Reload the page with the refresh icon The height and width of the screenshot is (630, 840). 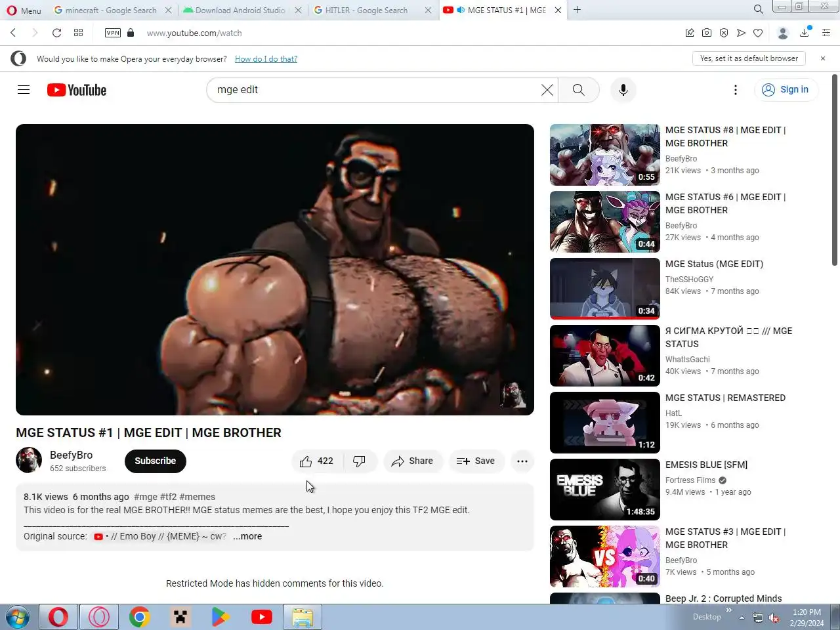(x=56, y=33)
